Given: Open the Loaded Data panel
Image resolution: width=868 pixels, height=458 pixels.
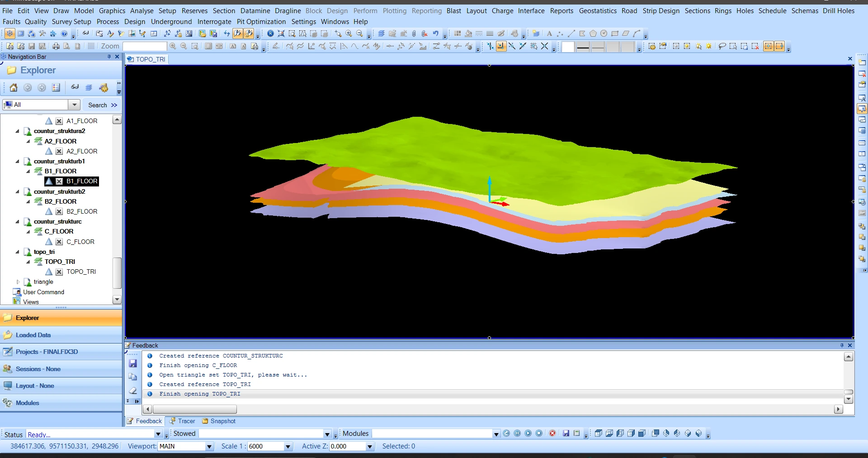Looking at the screenshot, I should pyautogui.click(x=61, y=335).
